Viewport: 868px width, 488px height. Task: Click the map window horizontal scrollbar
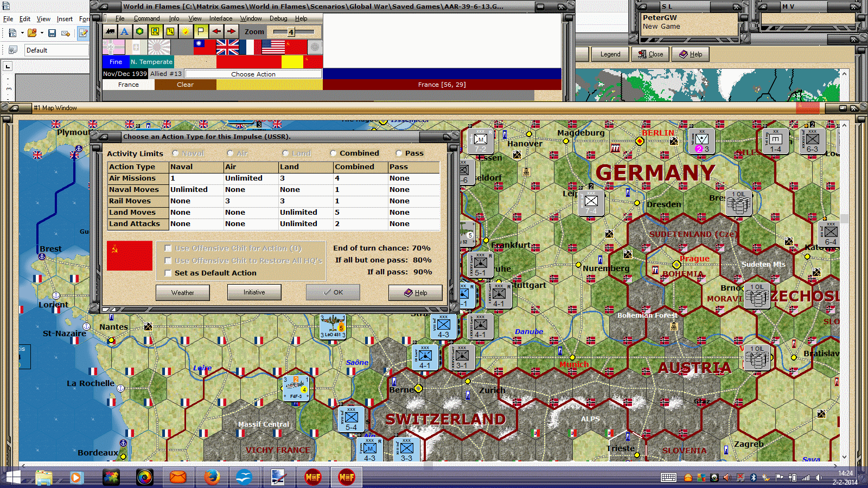[x=429, y=465]
